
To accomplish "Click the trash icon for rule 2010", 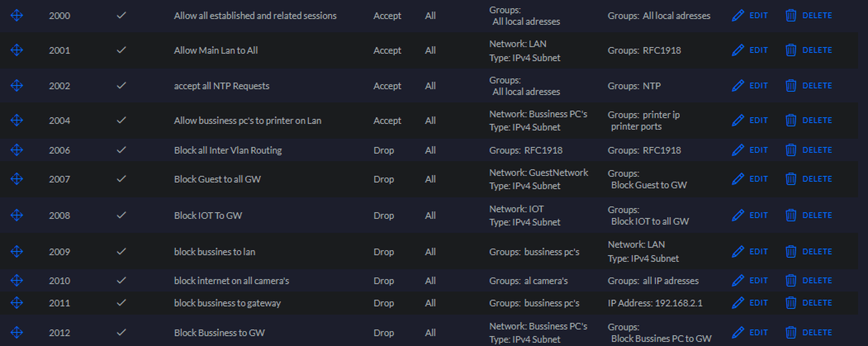I will click(791, 280).
